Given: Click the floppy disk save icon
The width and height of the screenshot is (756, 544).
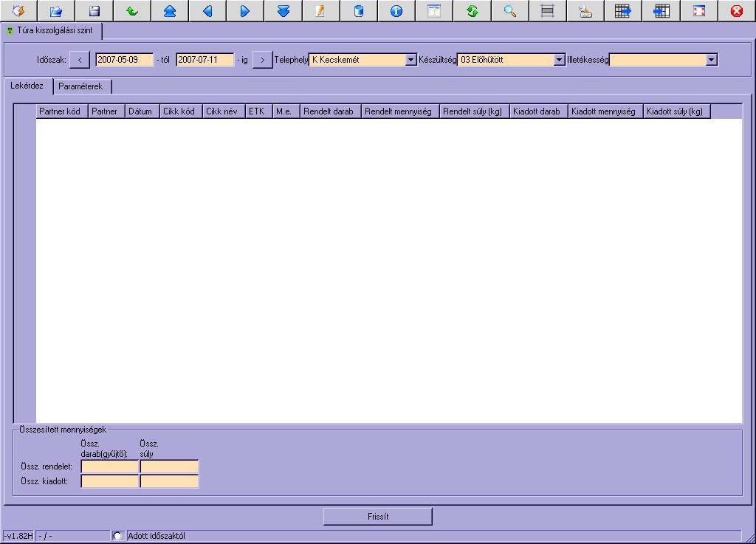Looking at the screenshot, I should point(94,11).
